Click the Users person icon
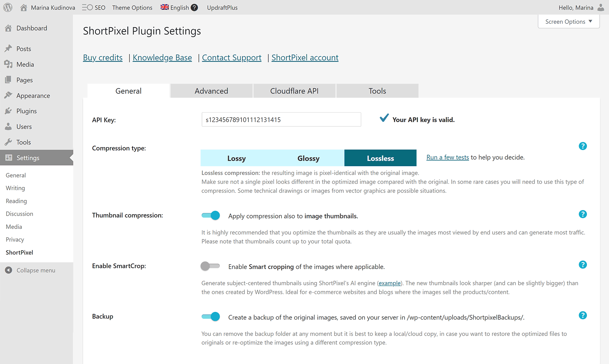The height and width of the screenshot is (364, 609). click(8, 126)
